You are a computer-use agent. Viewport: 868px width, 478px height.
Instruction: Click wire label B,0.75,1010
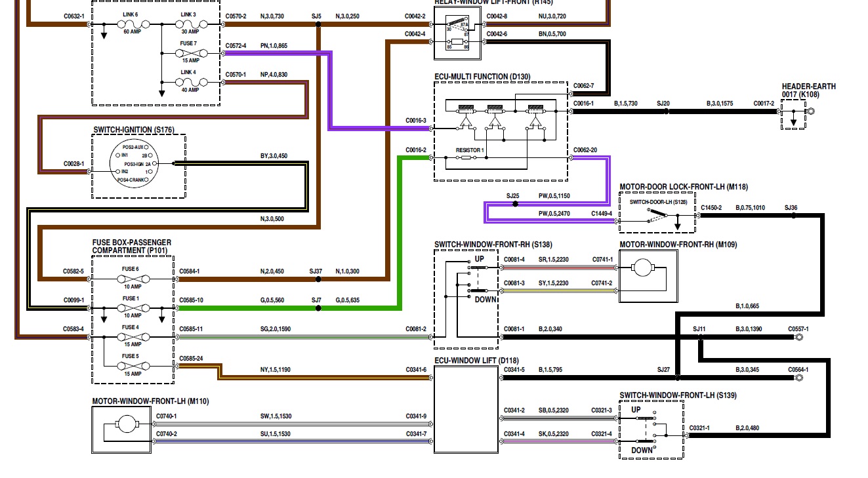click(x=750, y=207)
